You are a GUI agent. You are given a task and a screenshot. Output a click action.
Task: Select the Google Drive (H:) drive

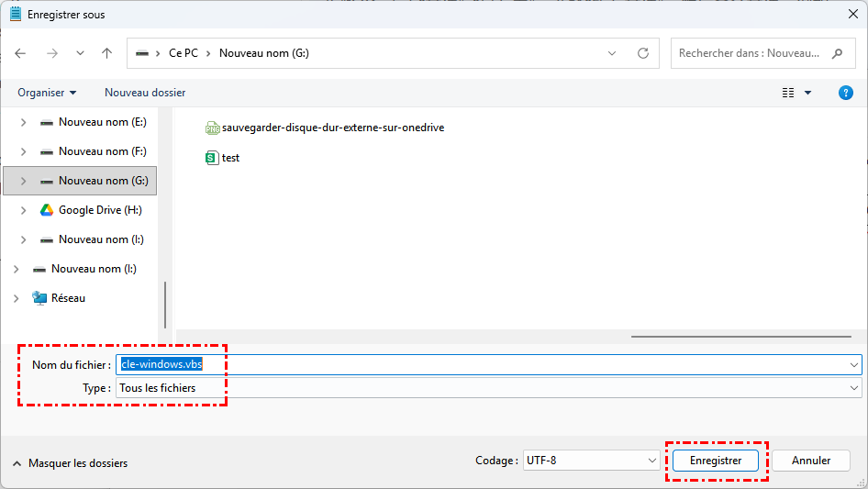click(x=100, y=210)
